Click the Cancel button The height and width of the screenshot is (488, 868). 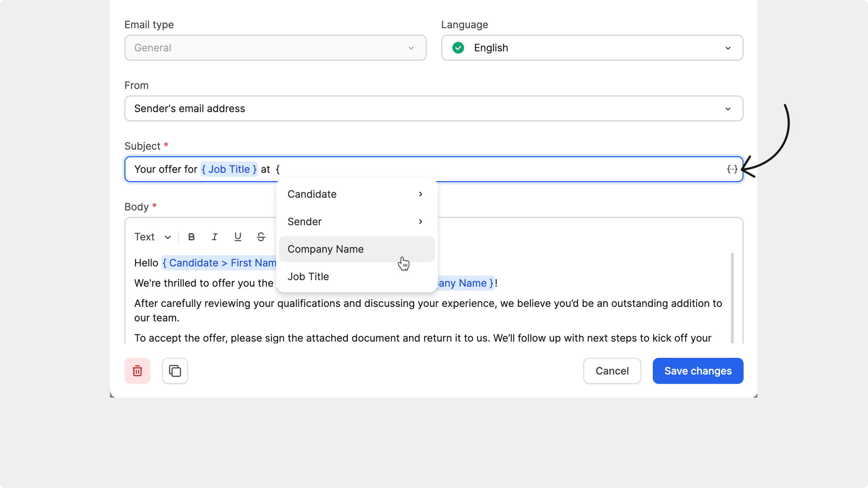click(x=612, y=371)
